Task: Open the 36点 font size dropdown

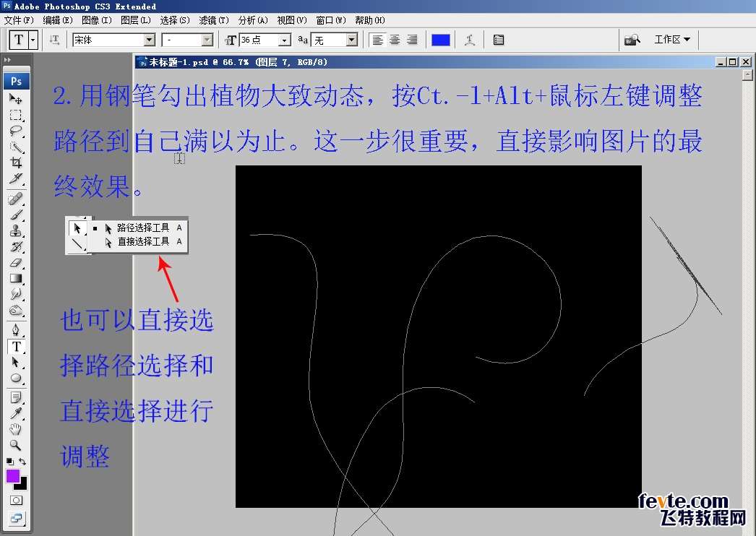Action: [285, 40]
